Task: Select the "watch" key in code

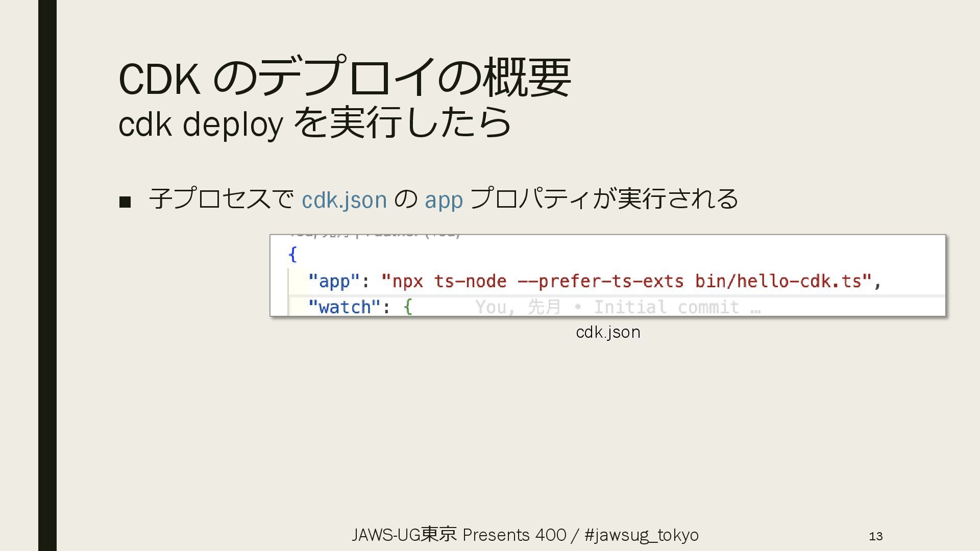Action: click(x=345, y=307)
